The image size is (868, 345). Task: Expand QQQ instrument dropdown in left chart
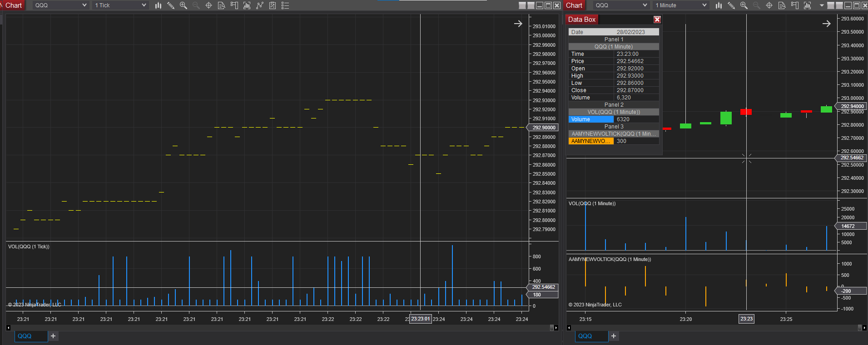coord(60,5)
